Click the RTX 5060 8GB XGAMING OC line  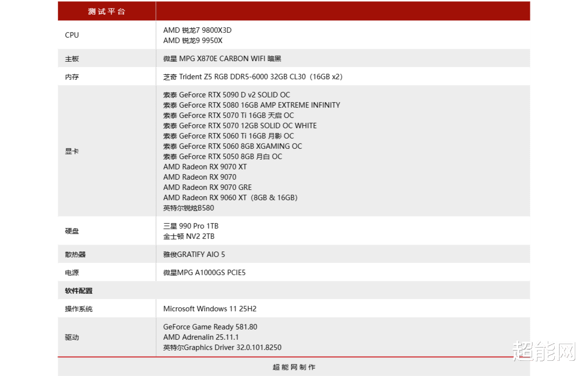click(x=232, y=146)
